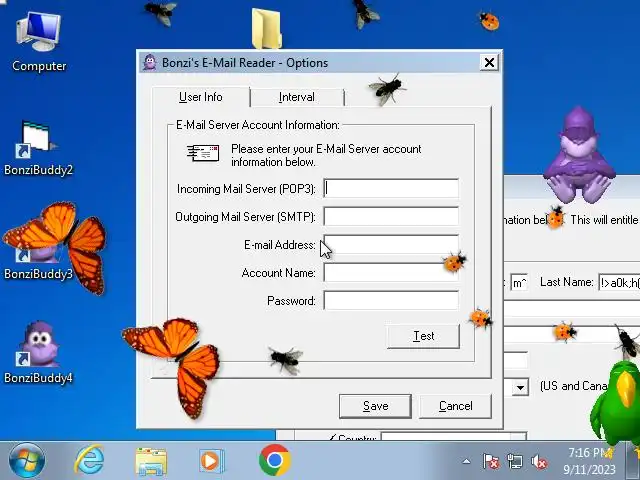Open the Computer desktop icon
640x480 pixels.
click(39, 42)
